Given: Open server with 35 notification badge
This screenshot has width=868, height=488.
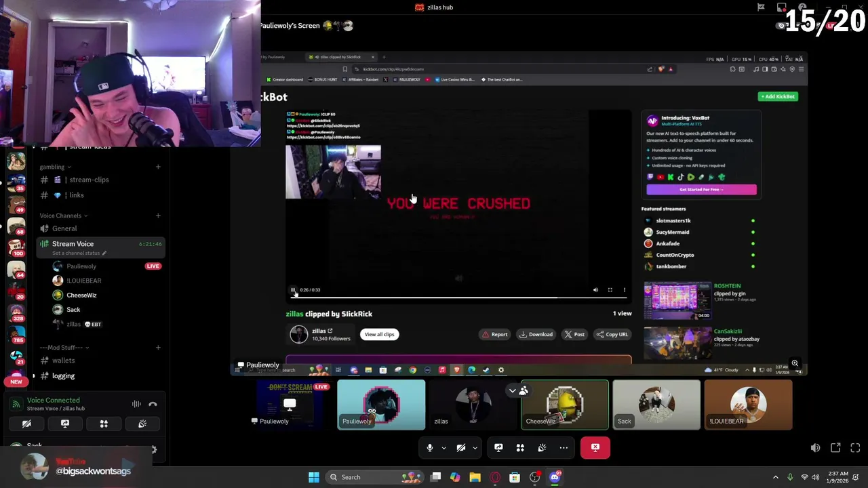Looking at the screenshot, I should pyautogui.click(x=16, y=183).
